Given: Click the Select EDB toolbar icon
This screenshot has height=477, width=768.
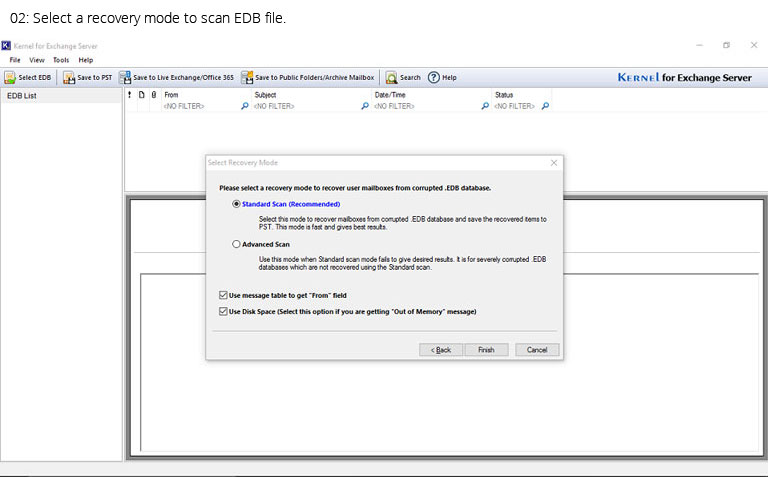Looking at the screenshot, I should pos(10,77).
